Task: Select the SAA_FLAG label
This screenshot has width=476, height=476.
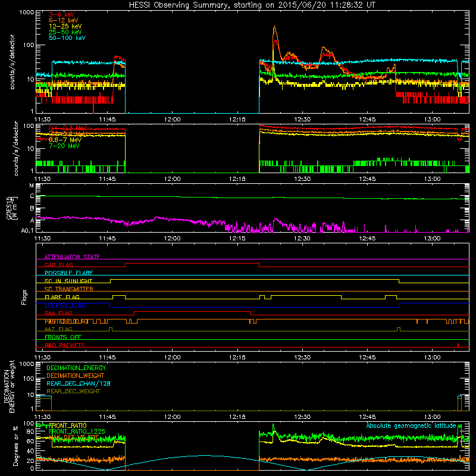Action: pos(58,313)
